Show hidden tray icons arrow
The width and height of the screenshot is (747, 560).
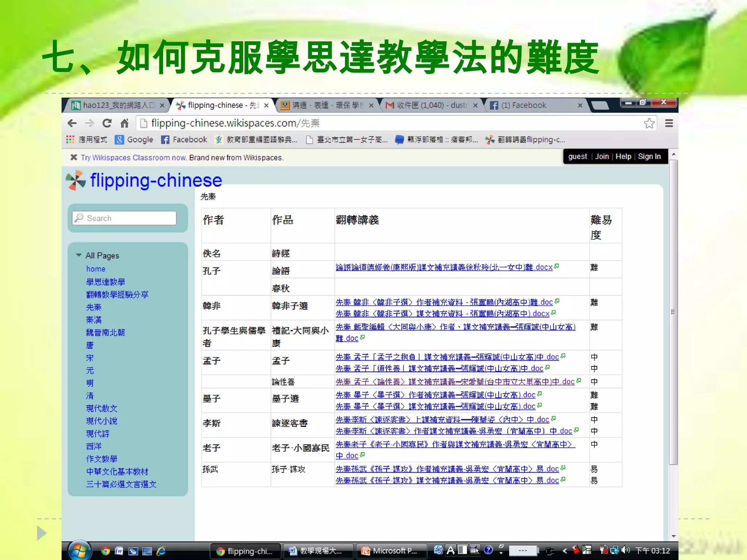click(565, 551)
